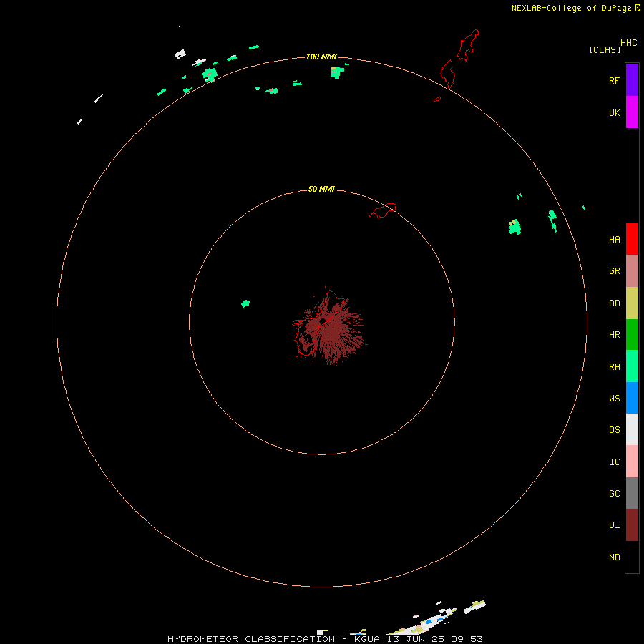
Task: Click the NEXLAB-College of DuPage text
Action: pyautogui.click(x=571, y=8)
